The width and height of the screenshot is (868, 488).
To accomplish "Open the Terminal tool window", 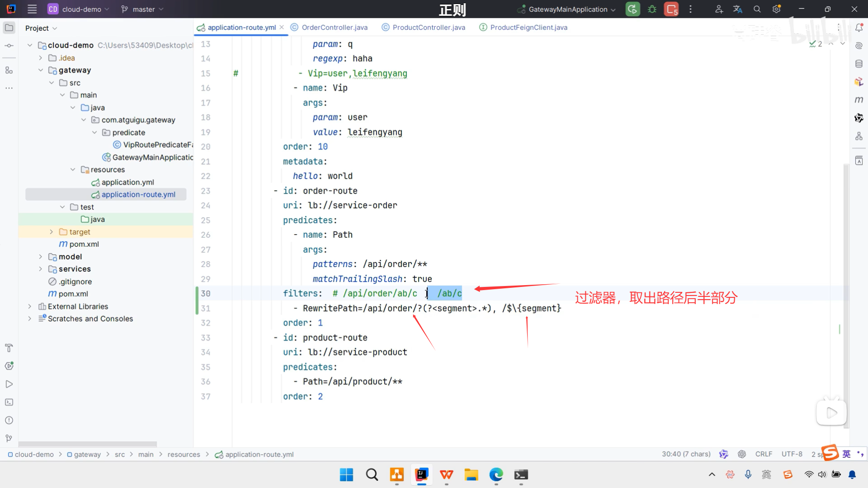I will (9, 402).
